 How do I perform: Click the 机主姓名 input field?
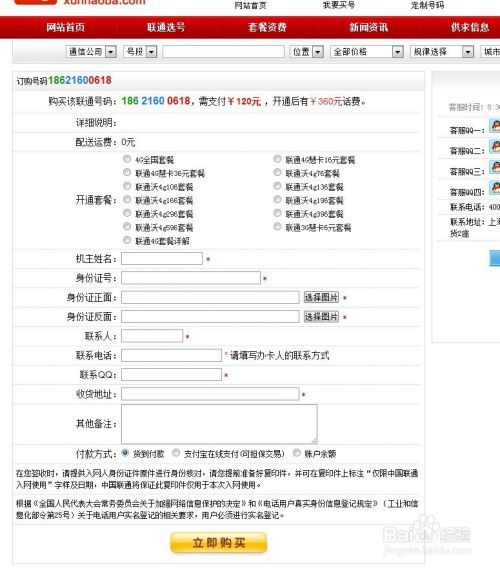[x=162, y=259]
